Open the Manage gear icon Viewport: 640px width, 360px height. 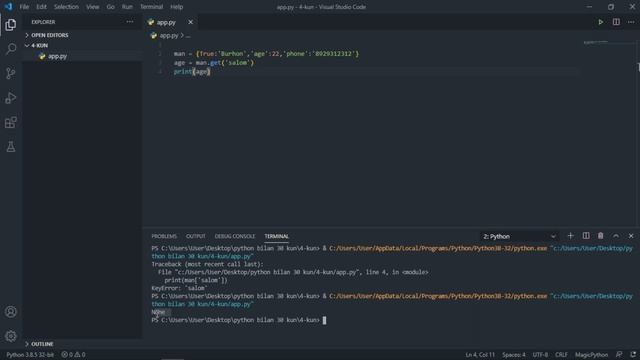[11, 336]
